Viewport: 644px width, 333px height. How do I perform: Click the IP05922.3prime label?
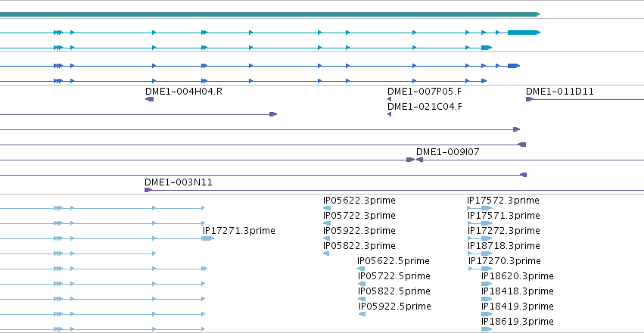tap(359, 231)
